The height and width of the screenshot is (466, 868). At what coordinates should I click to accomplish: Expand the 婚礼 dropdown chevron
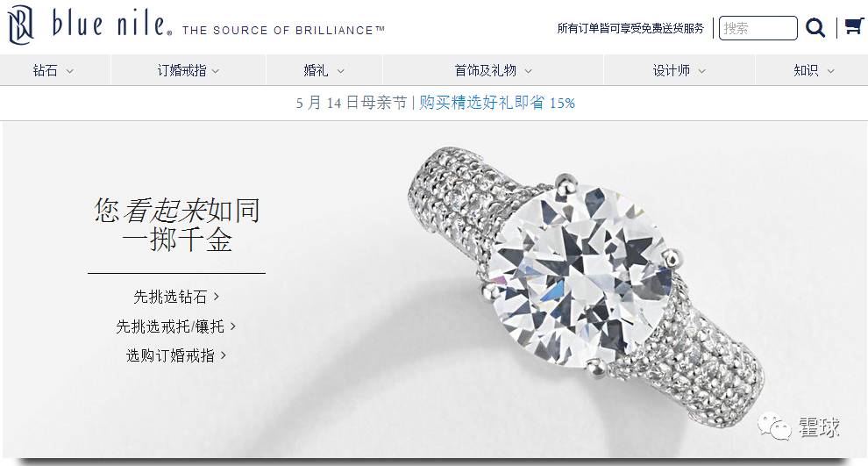[340, 71]
